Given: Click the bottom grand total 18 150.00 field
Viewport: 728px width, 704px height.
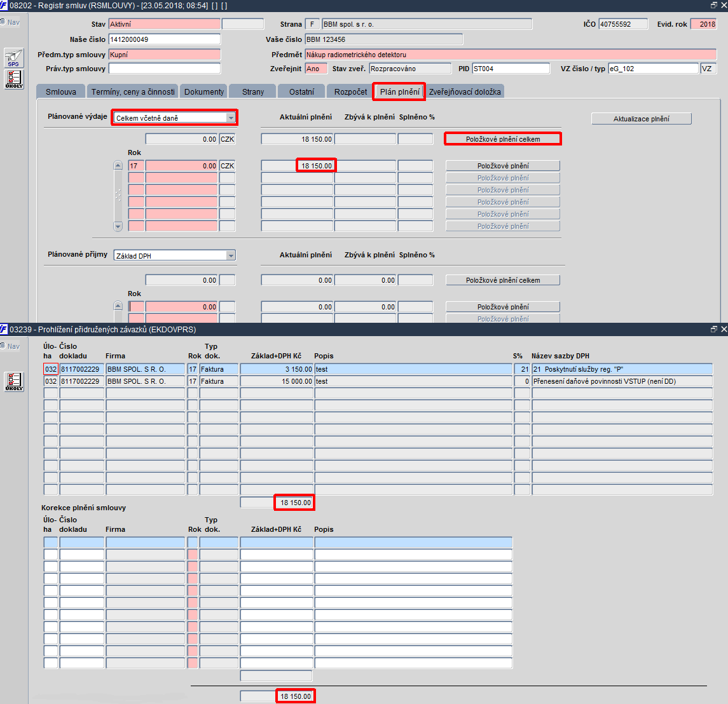Looking at the screenshot, I should pos(276,696).
